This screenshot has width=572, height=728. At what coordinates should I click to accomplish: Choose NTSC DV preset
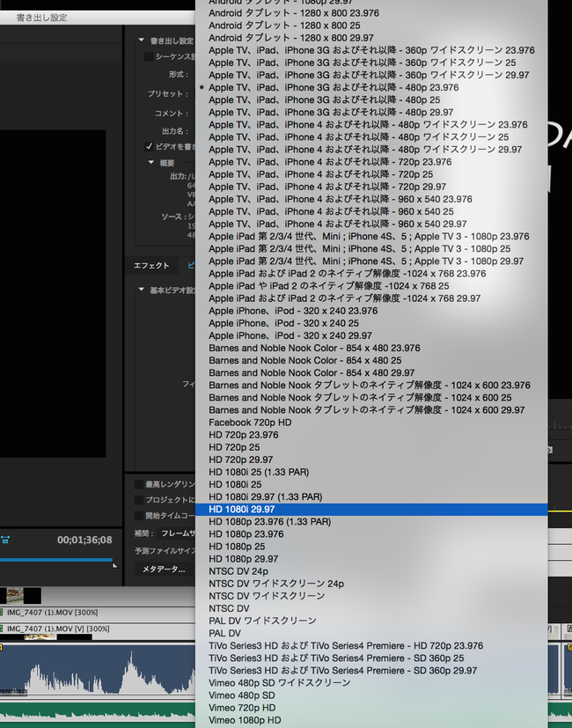point(371,608)
